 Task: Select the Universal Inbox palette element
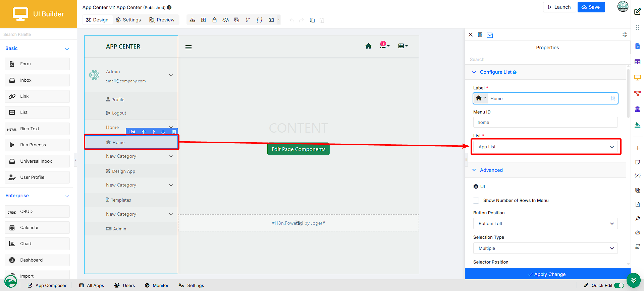point(37,161)
